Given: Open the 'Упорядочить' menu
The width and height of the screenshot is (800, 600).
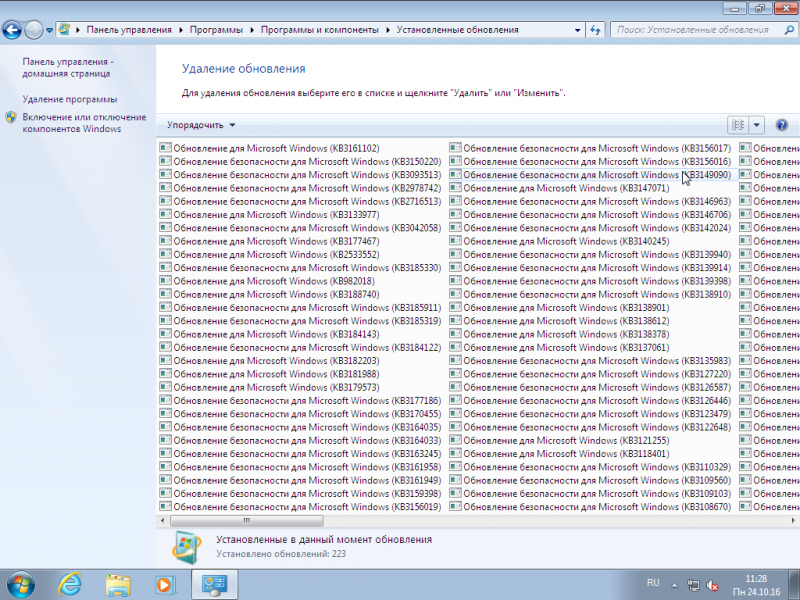Looking at the screenshot, I should click(201, 125).
